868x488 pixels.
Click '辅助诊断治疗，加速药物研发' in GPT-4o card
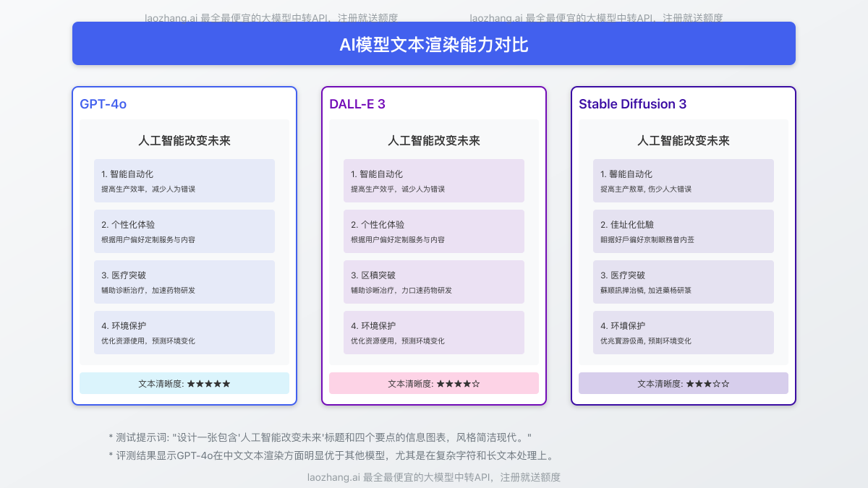(x=148, y=291)
